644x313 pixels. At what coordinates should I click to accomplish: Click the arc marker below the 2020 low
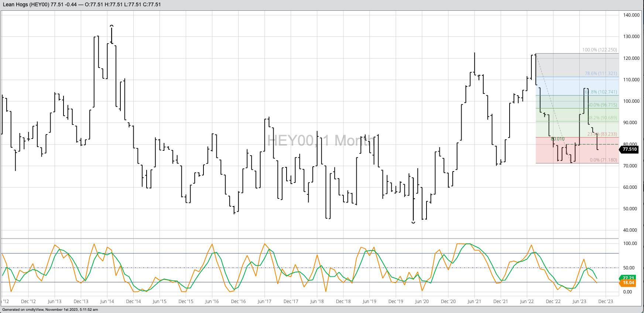[x=413, y=222]
